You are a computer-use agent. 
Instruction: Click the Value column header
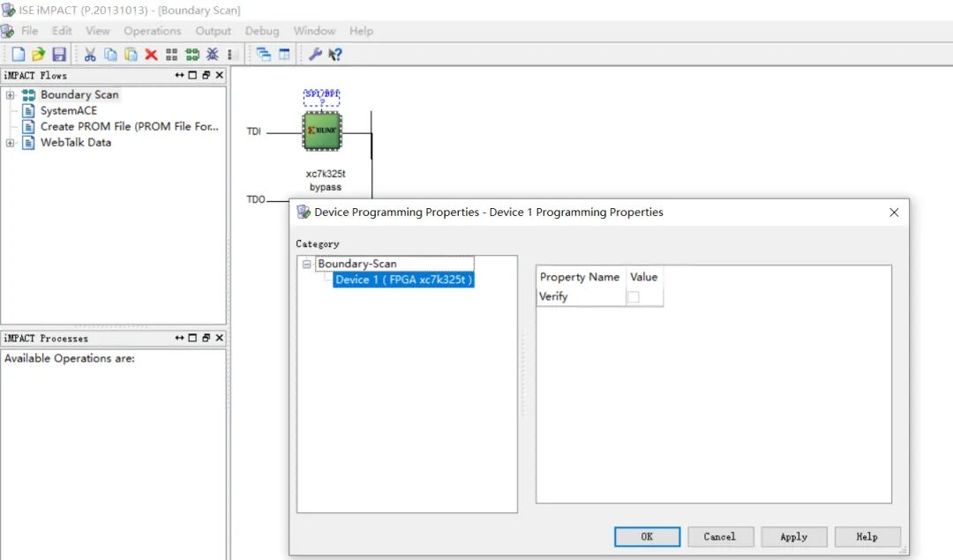pos(643,277)
